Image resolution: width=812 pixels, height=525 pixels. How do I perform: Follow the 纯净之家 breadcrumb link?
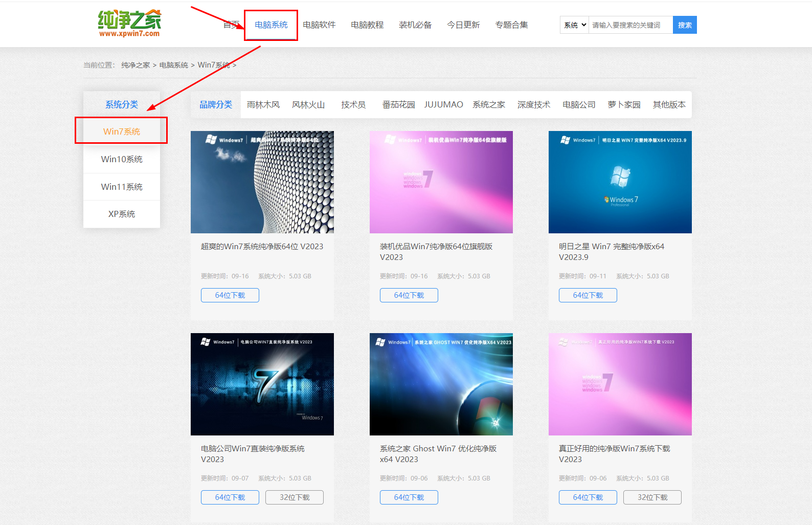click(136, 65)
